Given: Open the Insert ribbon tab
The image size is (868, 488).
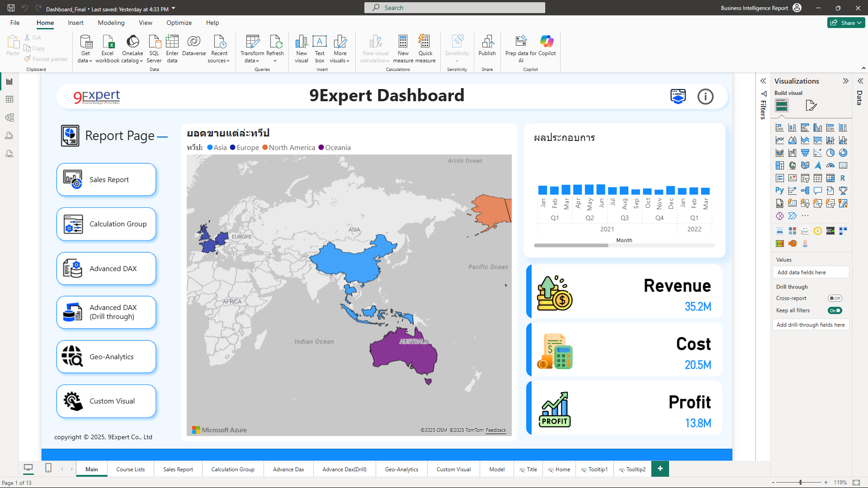Looking at the screenshot, I should (75, 23).
